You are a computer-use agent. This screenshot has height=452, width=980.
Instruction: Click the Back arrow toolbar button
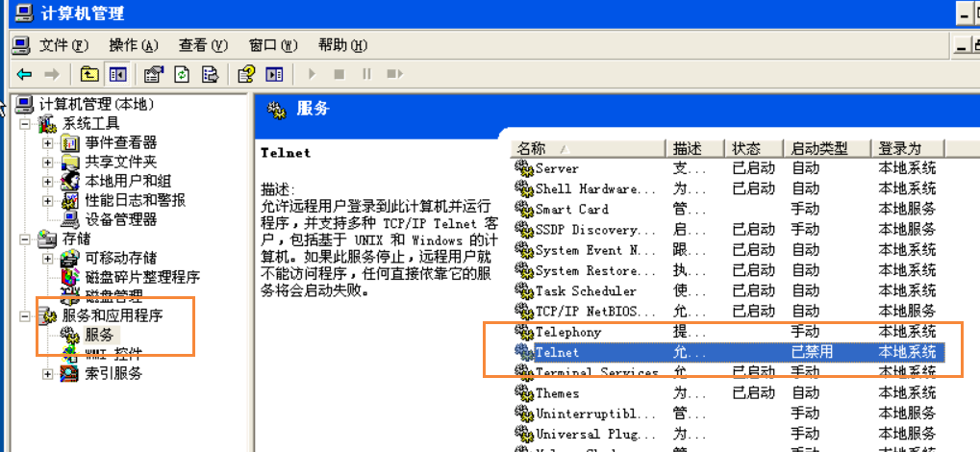click(x=24, y=74)
